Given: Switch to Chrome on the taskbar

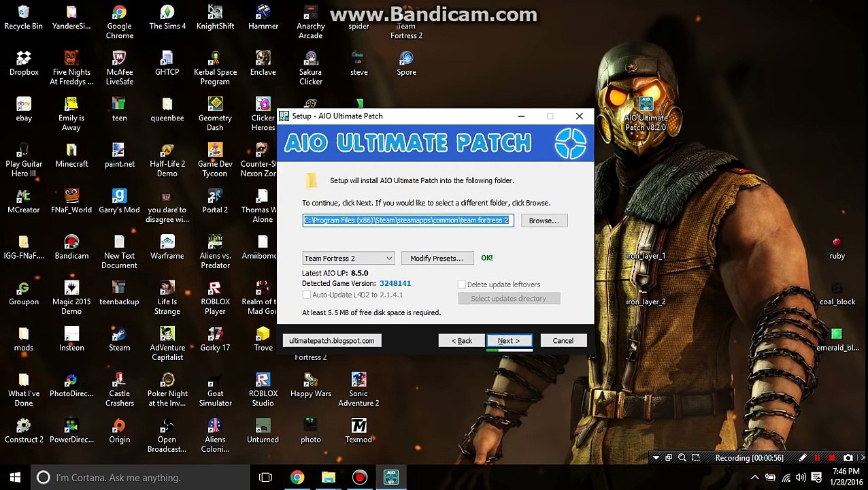Looking at the screenshot, I should click(x=297, y=478).
